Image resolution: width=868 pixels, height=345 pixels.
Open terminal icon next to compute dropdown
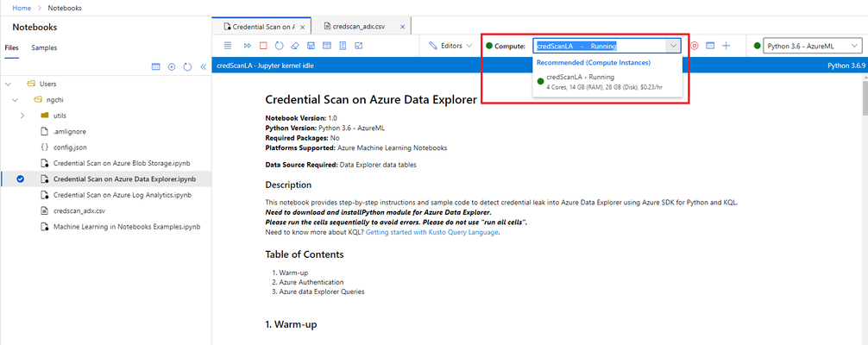(x=710, y=46)
